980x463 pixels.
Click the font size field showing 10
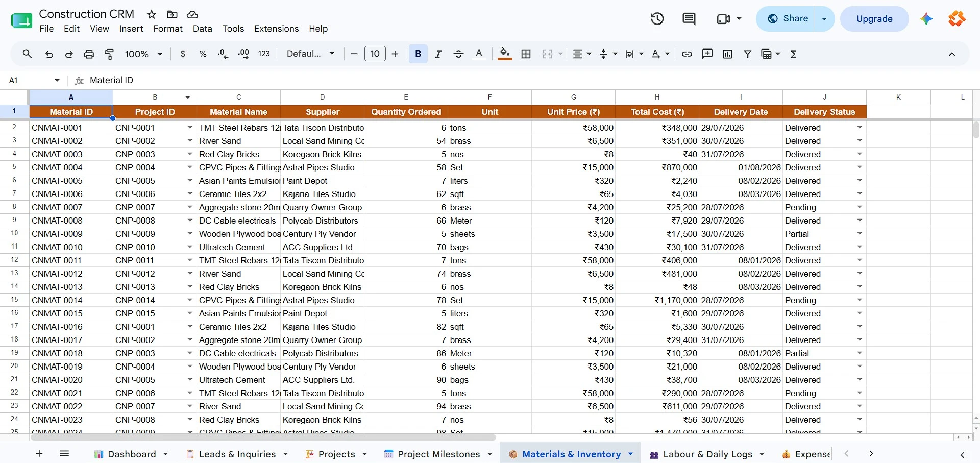pos(375,54)
